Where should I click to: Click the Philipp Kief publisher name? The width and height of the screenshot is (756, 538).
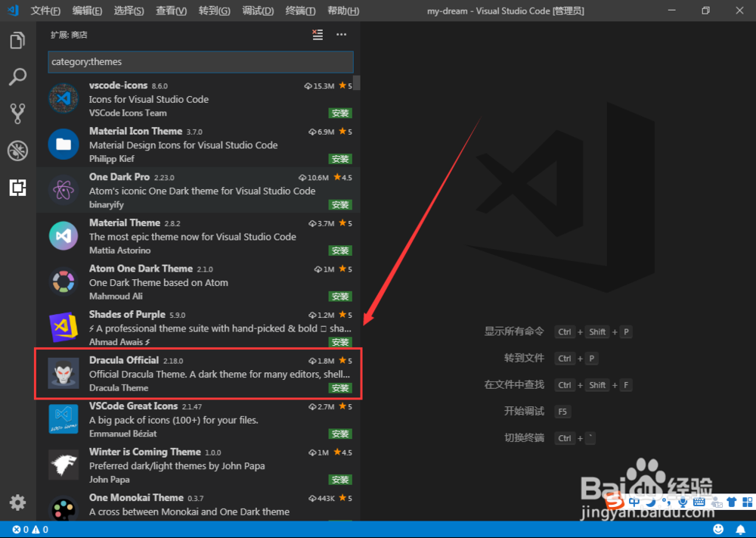point(112,159)
